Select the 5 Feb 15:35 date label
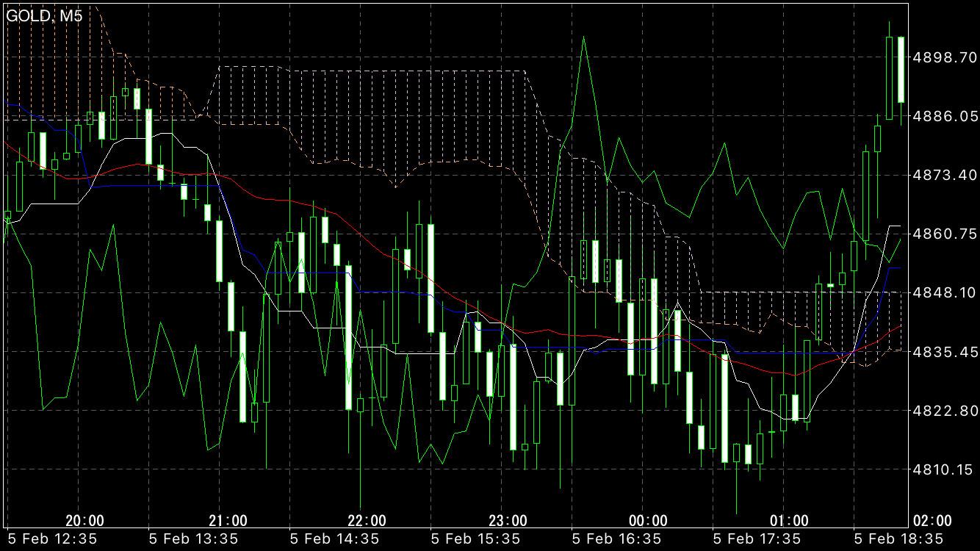The image size is (980, 551). [475, 539]
